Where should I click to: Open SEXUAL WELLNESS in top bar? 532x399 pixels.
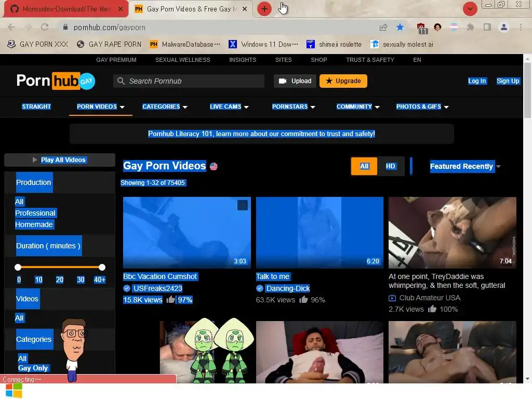pos(182,60)
